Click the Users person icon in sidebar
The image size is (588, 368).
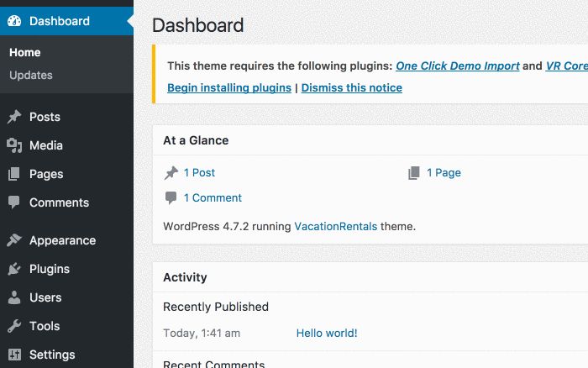[x=14, y=297]
